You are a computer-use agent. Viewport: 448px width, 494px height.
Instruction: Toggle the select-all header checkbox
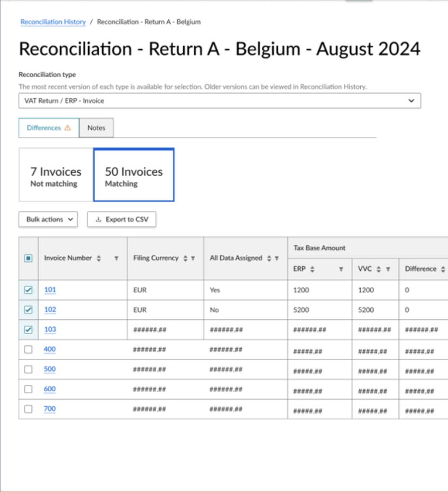pyautogui.click(x=28, y=259)
